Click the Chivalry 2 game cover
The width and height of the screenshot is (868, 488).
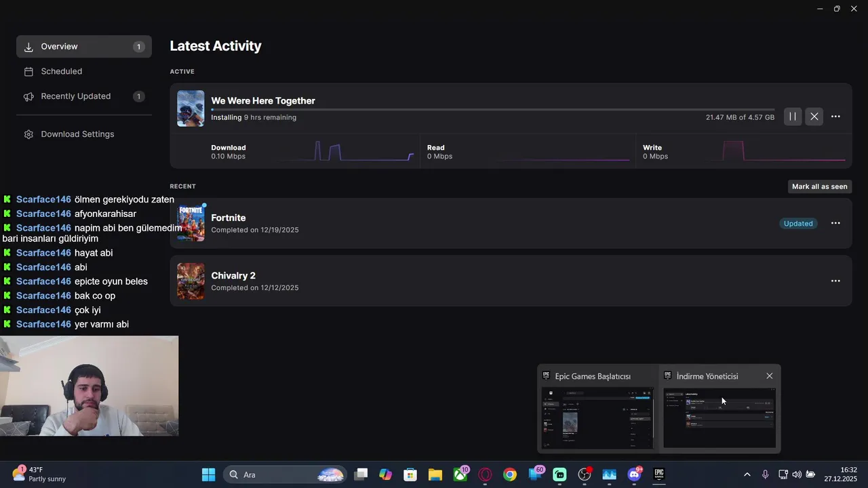point(191,281)
